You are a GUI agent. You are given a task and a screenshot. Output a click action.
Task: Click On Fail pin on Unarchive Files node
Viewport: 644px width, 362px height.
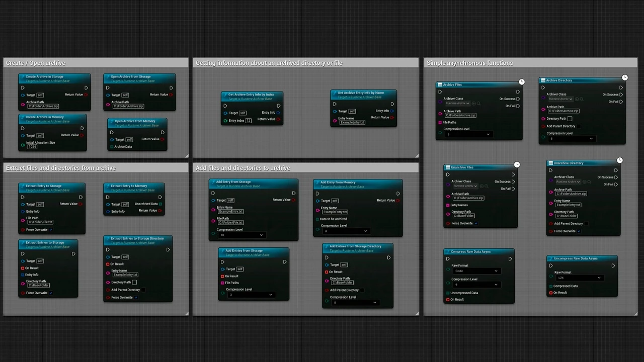513,189
